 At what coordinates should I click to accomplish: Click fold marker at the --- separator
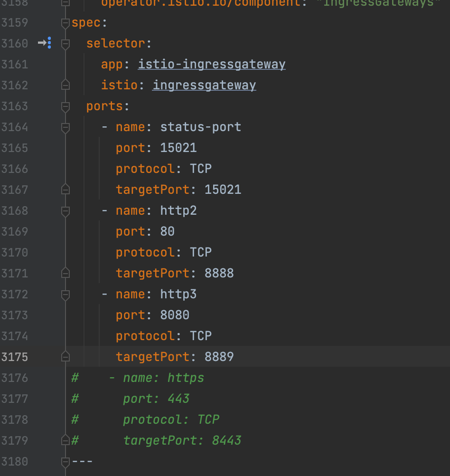click(66, 461)
